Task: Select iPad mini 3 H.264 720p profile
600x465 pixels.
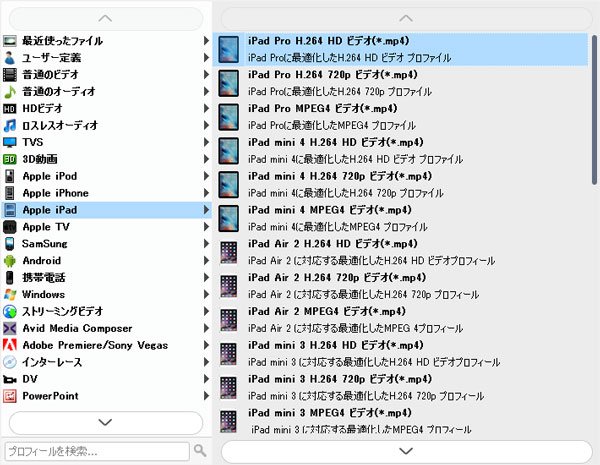Action: tap(400, 387)
